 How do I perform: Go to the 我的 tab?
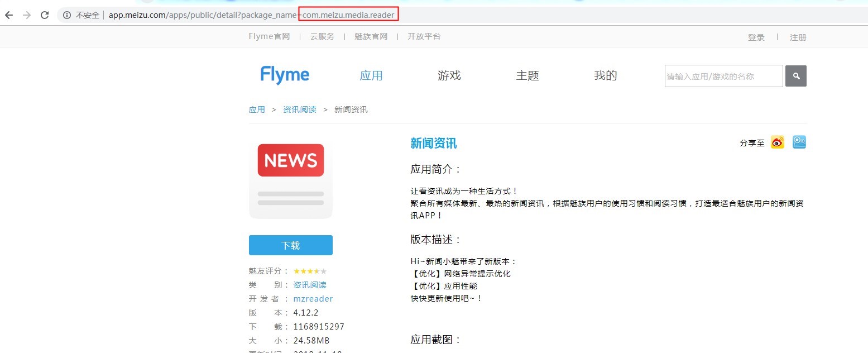(x=606, y=76)
